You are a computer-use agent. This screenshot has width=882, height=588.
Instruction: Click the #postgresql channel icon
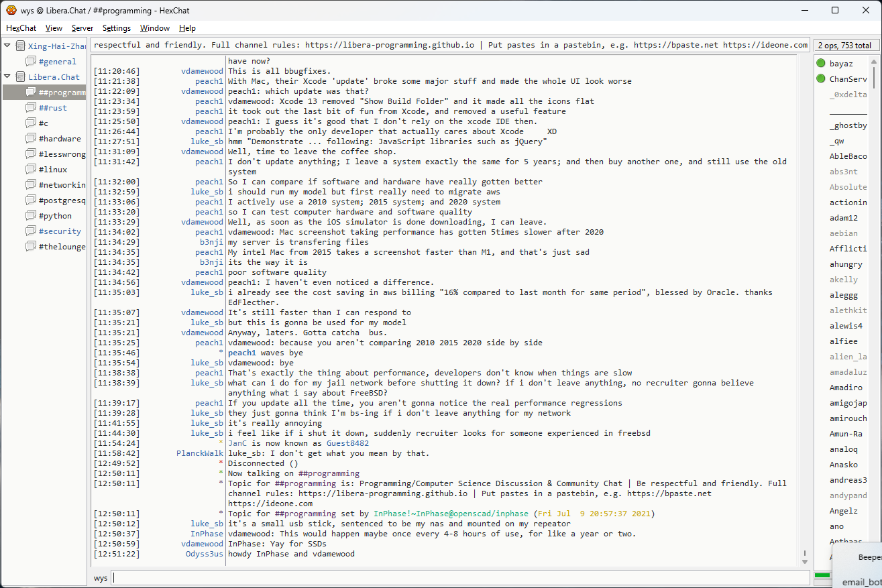click(31, 200)
